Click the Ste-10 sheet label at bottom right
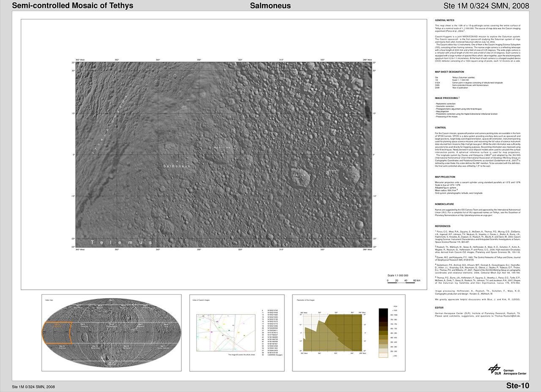541x392 pixels. tap(517, 385)
